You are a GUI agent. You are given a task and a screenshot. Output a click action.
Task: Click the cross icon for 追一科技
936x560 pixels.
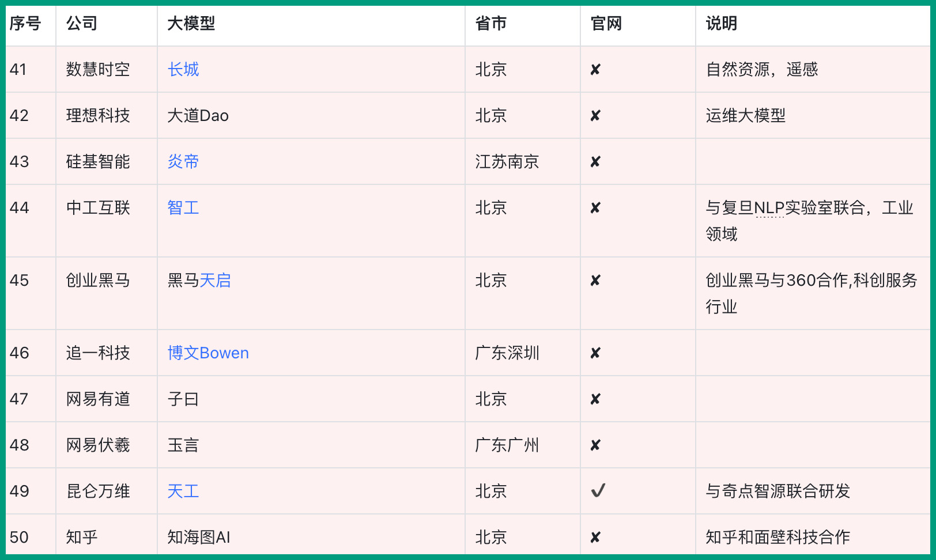(x=595, y=353)
